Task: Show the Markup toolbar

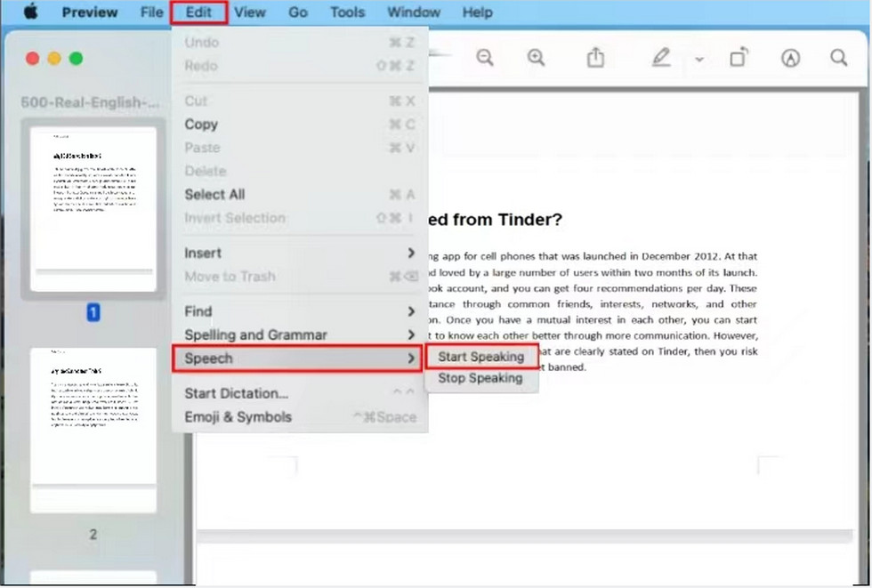Action: (x=790, y=58)
